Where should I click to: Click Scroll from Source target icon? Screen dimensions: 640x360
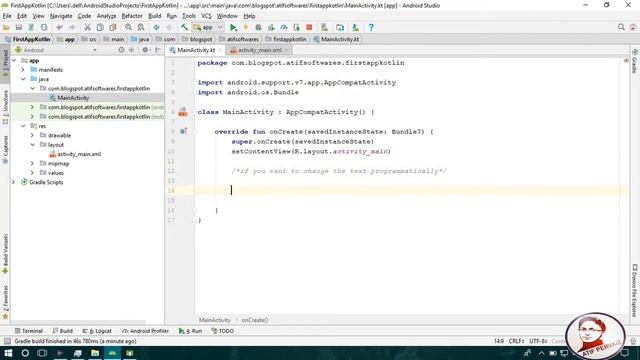[x=121, y=50]
